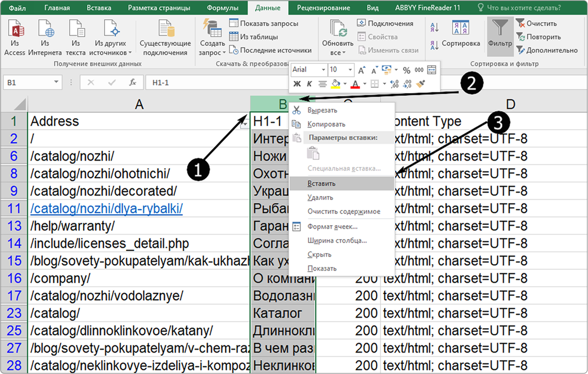
Task: Choose 'Скрыть' from context menu
Action: click(x=342, y=254)
